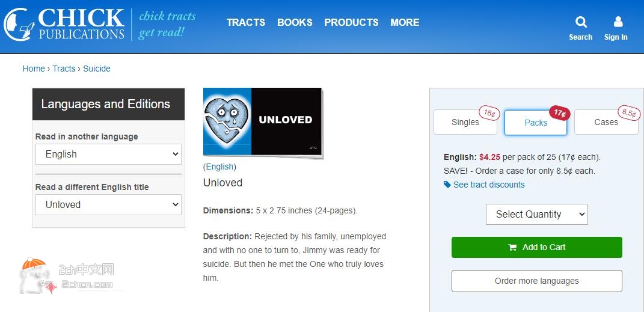Click the Chick Publications logo
Viewport: 644px width, 312px height.
64,24
